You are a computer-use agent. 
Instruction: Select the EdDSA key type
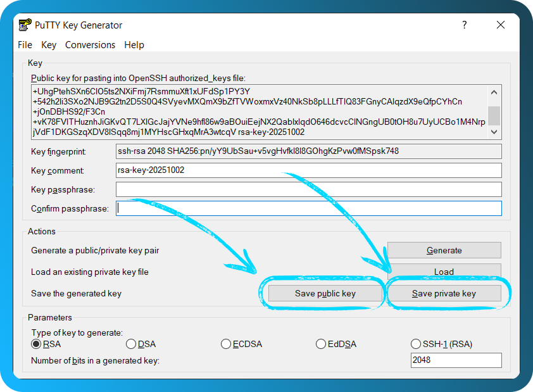tap(321, 344)
